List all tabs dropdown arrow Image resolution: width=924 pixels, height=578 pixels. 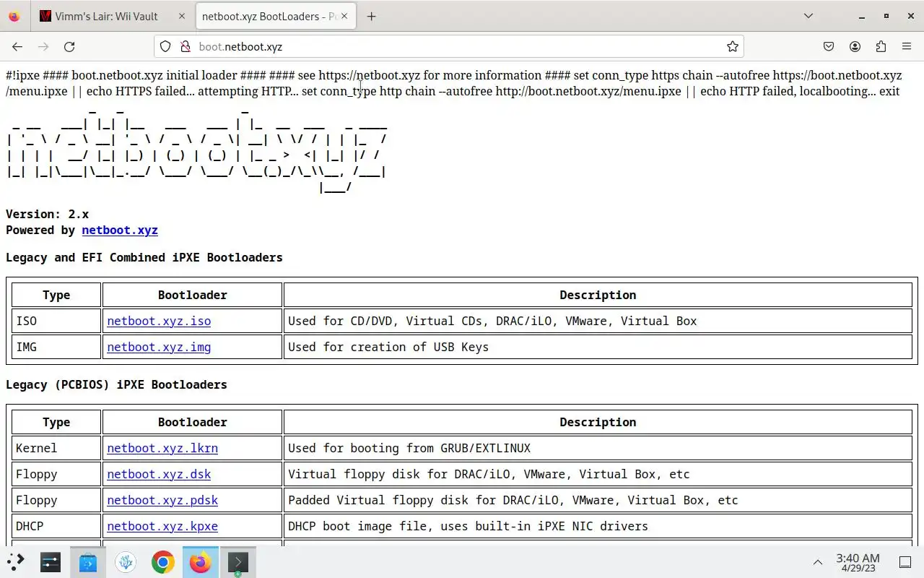tap(808, 16)
